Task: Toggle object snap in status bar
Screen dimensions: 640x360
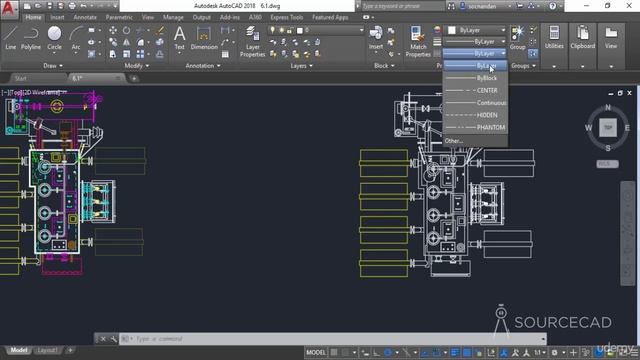Action: point(436,352)
